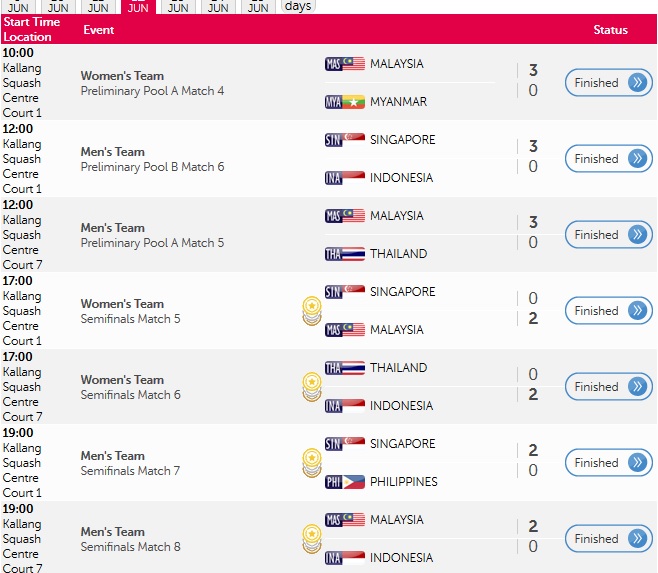
Task: Click the Myanmar flag icon
Action: coord(345,102)
